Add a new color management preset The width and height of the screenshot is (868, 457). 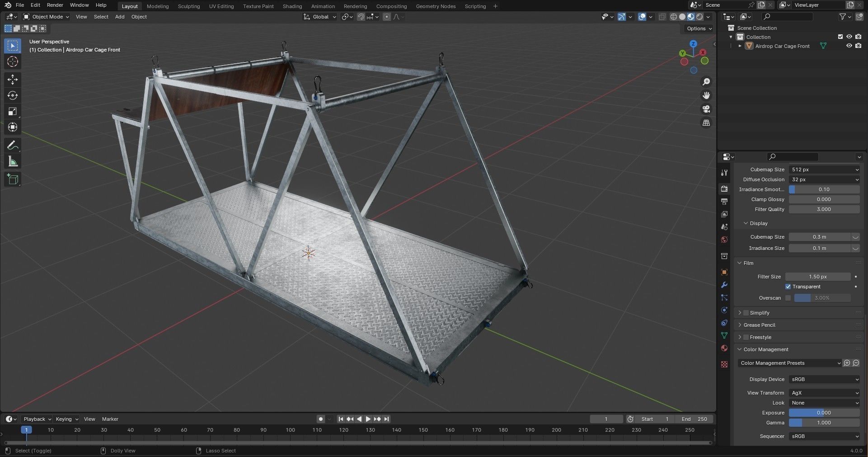(847, 363)
